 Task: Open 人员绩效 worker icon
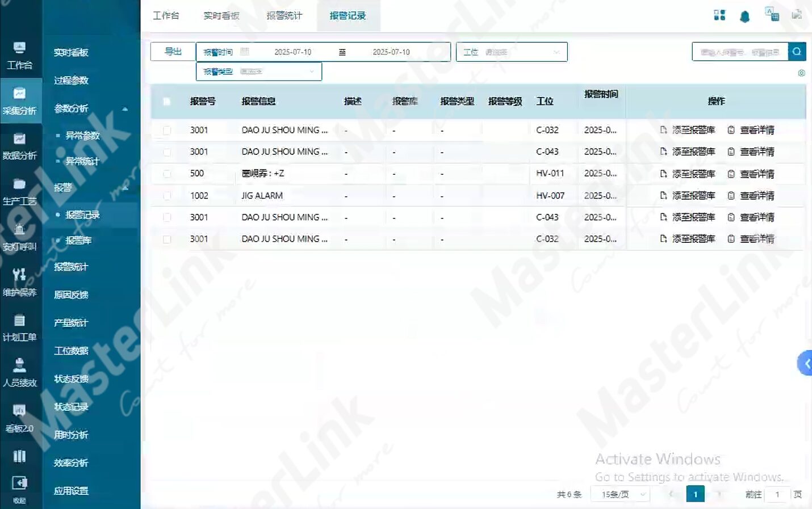(19, 365)
